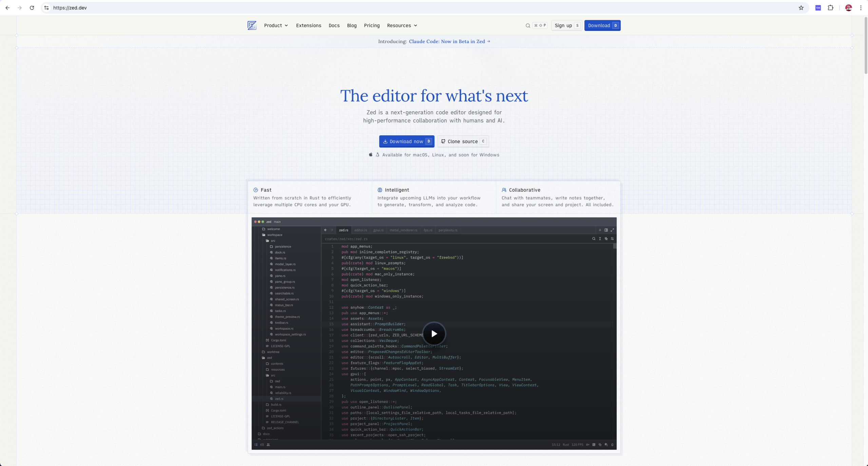Open the Claude Code Beta announcement link
Viewport: 868px width, 466px height.
point(449,41)
